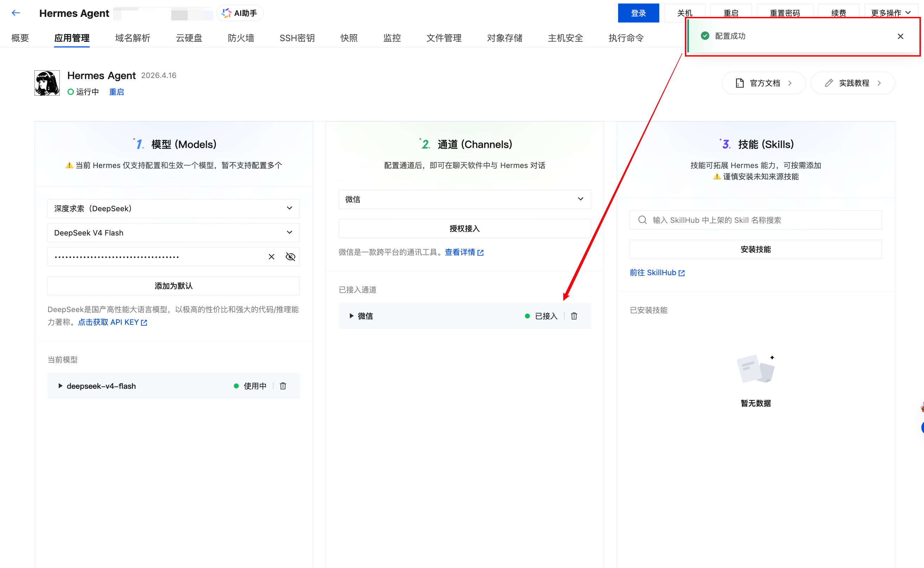924x568 pixels.
Task: Select the 应用管理 tab
Action: click(x=72, y=38)
